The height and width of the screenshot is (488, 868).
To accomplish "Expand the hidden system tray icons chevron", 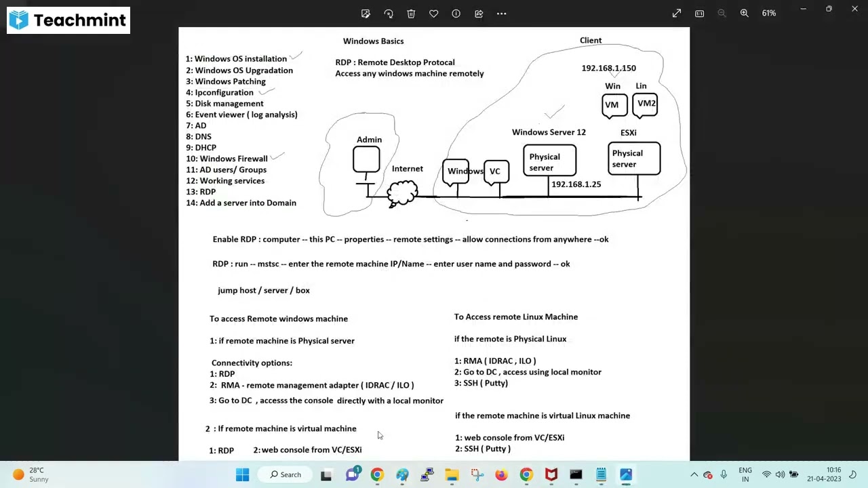I will (694, 474).
